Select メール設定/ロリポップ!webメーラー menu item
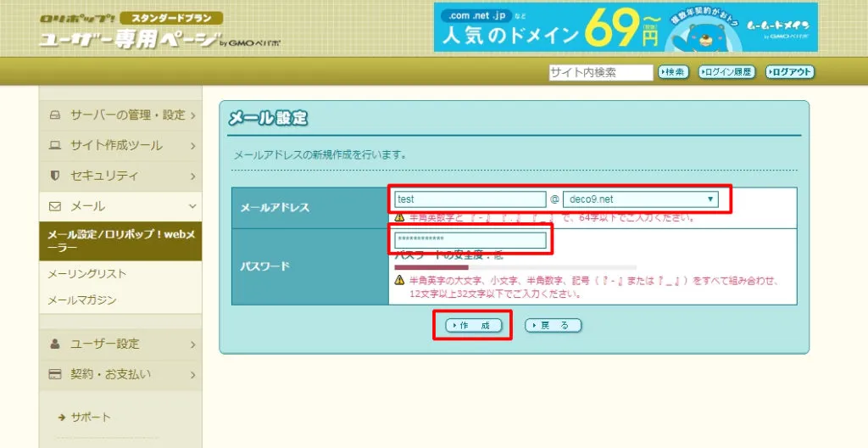Viewport: 868px width, 448px height. (120, 241)
